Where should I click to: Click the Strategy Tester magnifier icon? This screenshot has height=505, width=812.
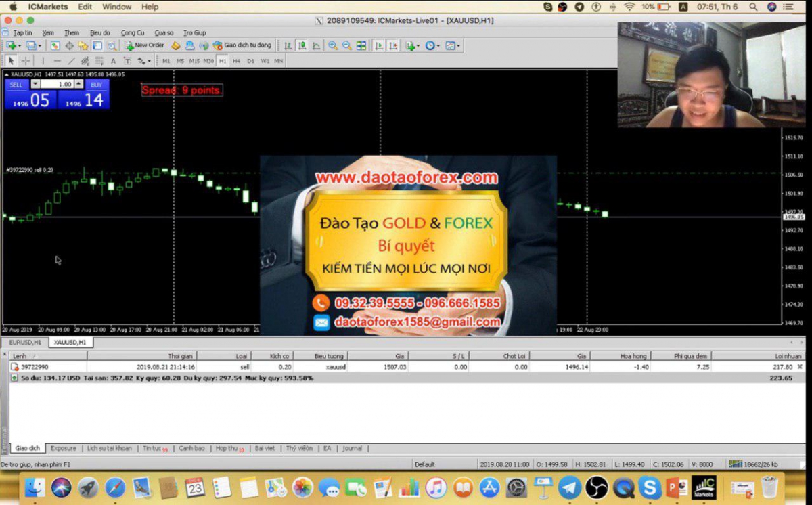(x=112, y=45)
